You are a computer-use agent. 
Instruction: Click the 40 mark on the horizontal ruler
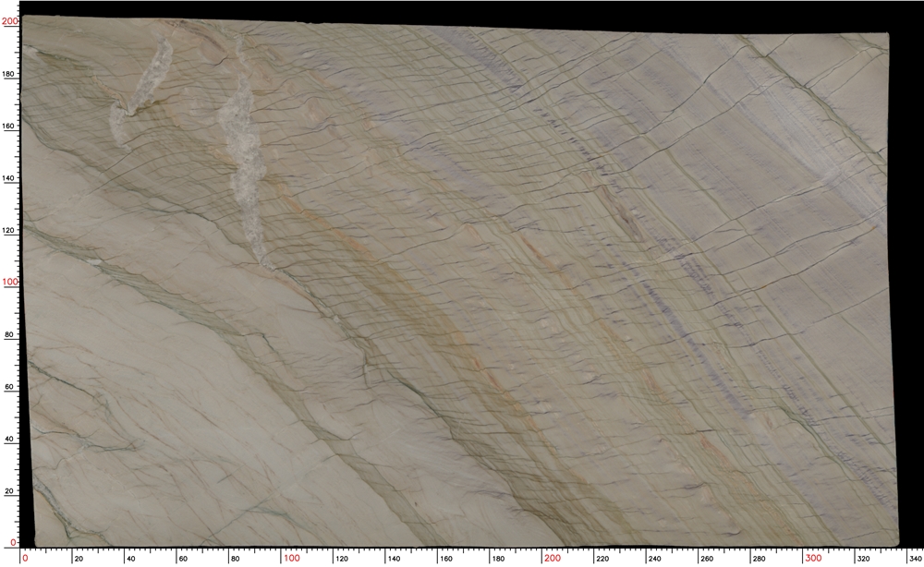[x=131, y=559]
